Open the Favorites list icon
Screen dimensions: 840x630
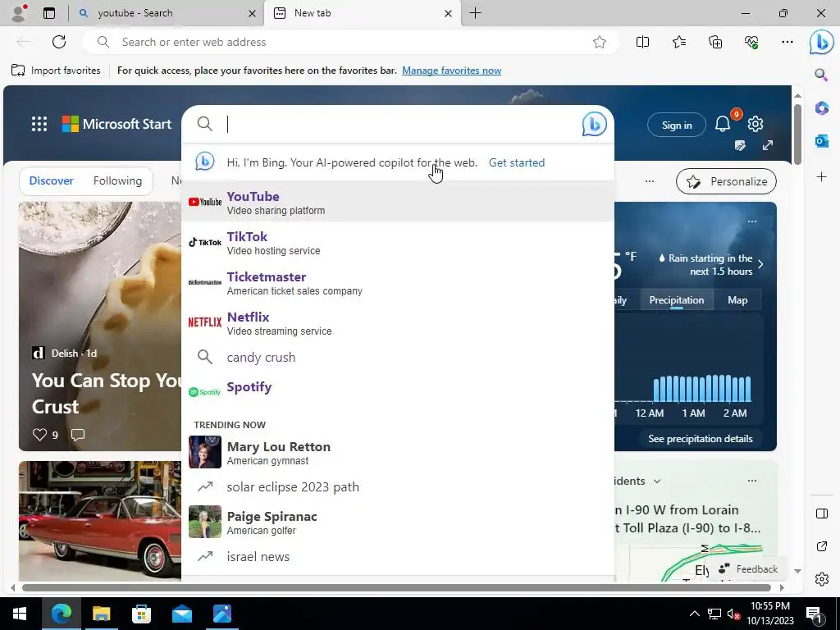pos(678,42)
